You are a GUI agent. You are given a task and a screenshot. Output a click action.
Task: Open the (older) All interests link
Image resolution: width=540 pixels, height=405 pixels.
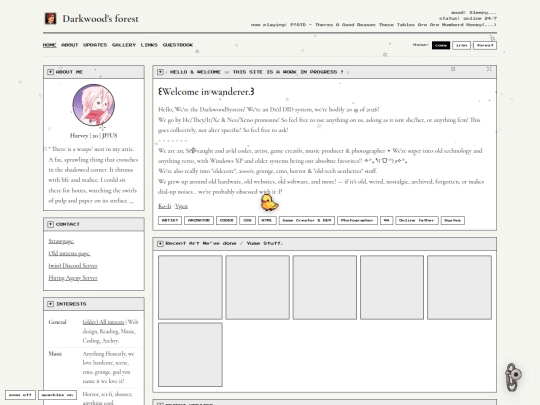[103, 322]
